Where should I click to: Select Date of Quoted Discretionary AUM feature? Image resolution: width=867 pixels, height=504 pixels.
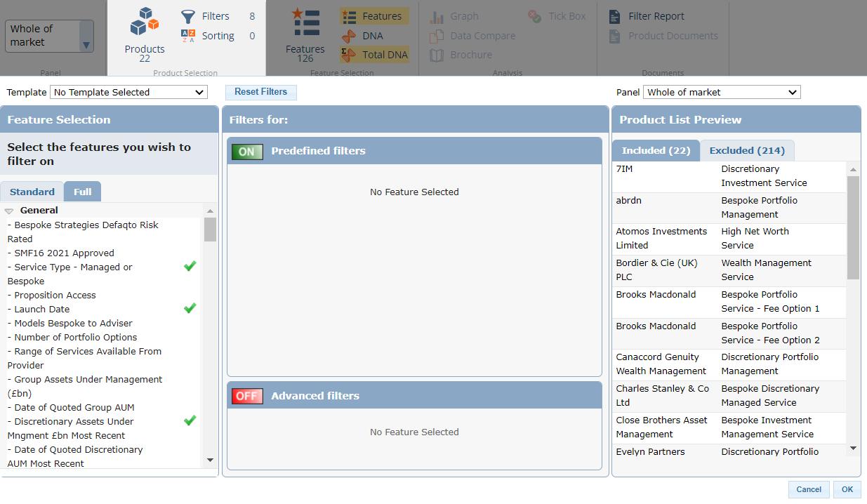tap(75, 456)
